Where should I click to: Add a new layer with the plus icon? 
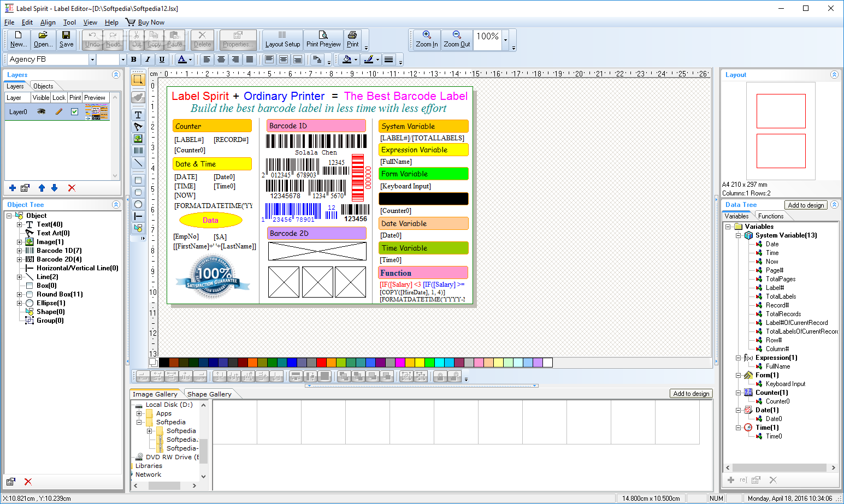13,188
